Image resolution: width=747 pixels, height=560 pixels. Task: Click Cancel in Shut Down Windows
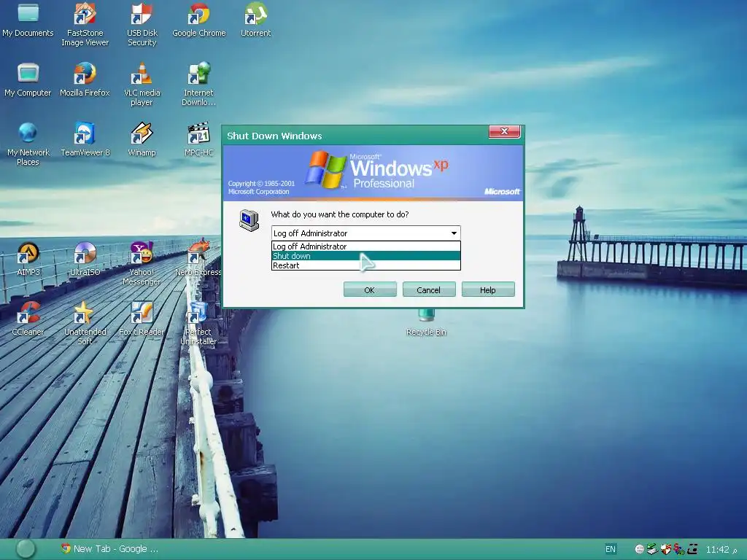(x=429, y=289)
